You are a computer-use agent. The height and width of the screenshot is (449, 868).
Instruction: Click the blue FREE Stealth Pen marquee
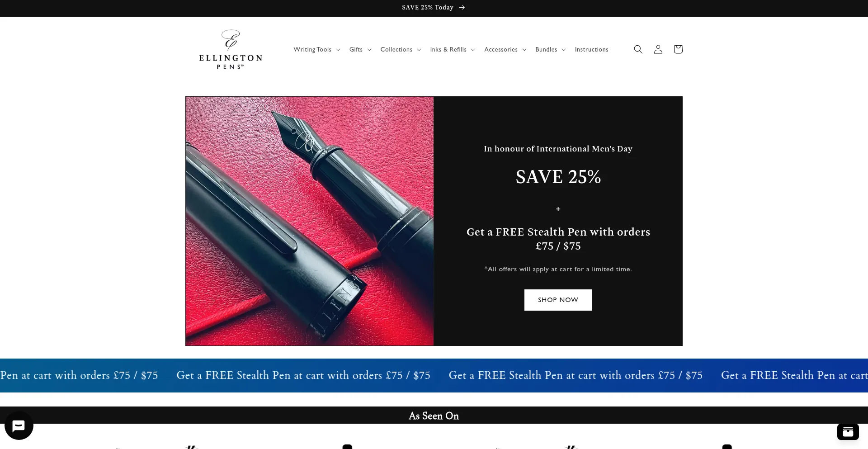point(434,375)
